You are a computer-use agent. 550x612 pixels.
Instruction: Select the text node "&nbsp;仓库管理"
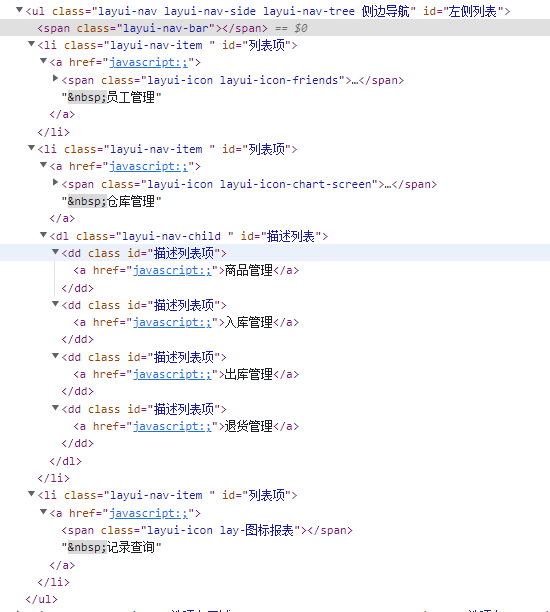(x=111, y=201)
